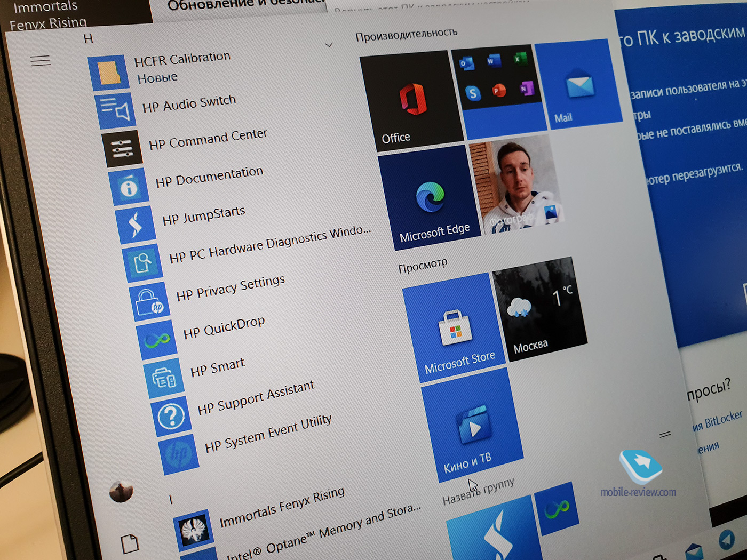Select HP Audio Switch text entry
The image size is (747, 560).
pyautogui.click(x=189, y=103)
